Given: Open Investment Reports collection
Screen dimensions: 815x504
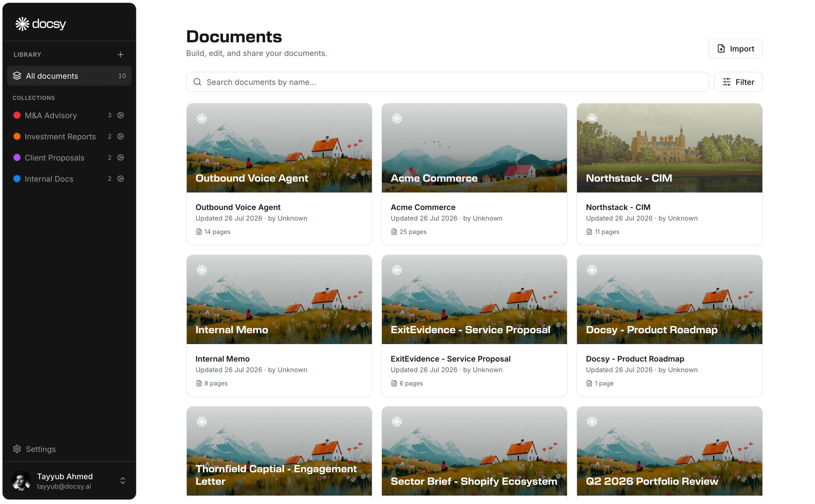Looking at the screenshot, I should (60, 136).
